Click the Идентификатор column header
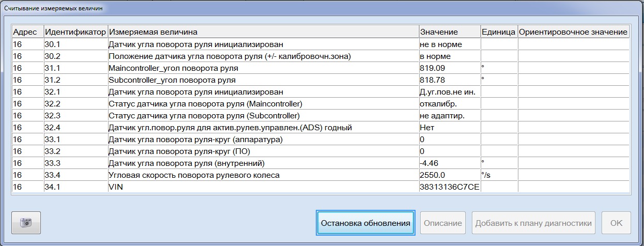 pyautogui.click(x=75, y=32)
